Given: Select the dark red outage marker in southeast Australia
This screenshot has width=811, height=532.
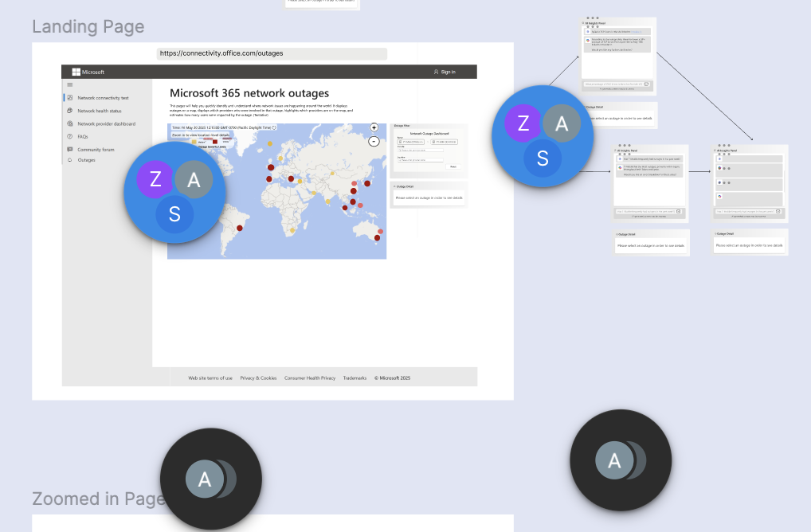Looking at the screenshot, I should (x=377, y=238).
